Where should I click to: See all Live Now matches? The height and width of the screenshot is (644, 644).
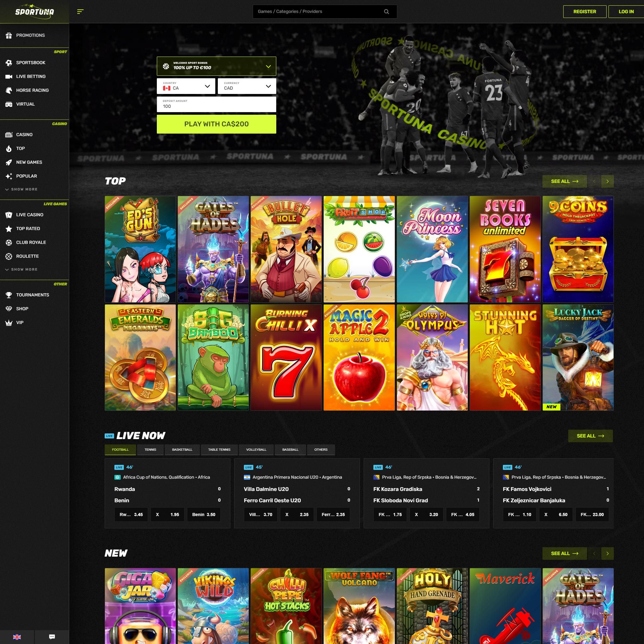[590, 436]
